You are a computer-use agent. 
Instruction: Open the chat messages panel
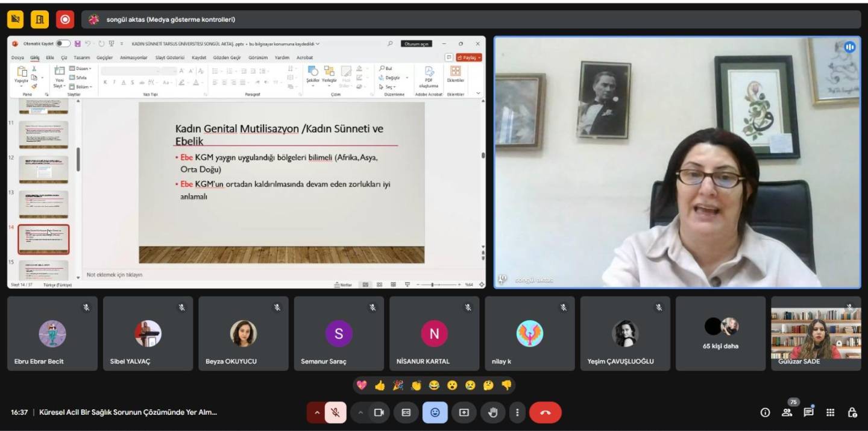[809, 412]
